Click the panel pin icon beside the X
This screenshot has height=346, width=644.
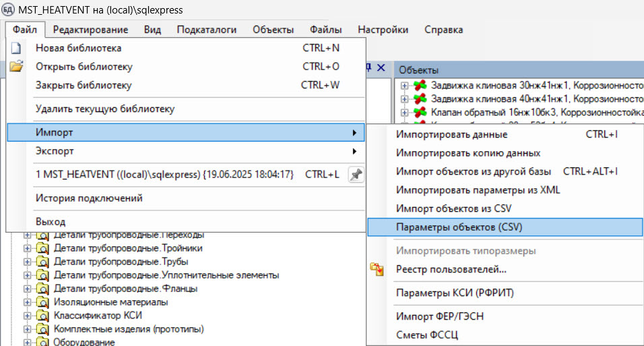(368, 67)
